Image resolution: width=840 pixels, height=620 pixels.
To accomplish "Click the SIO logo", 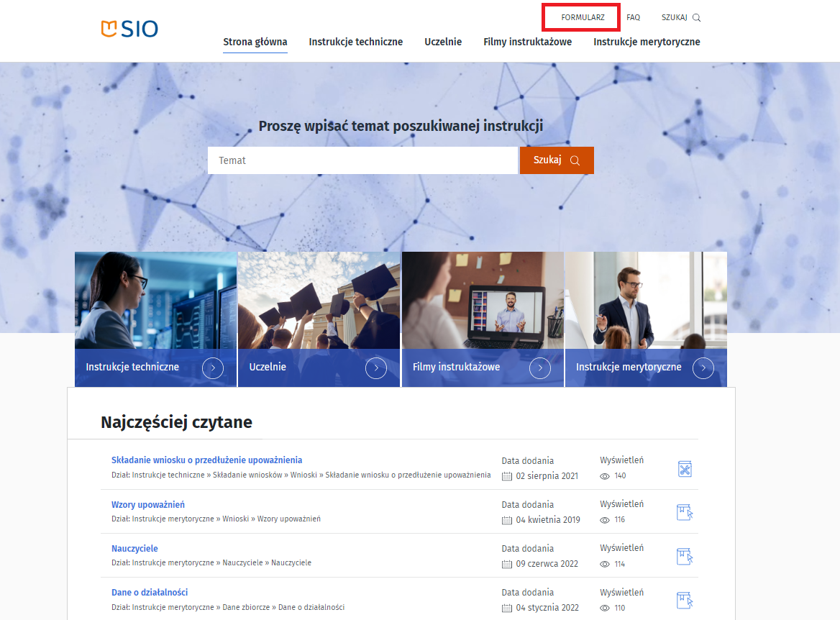I will click(129, 29).
